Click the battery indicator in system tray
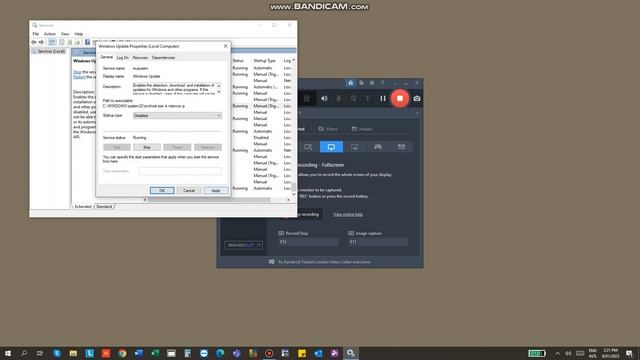This screenshot has height=360, width=640. coord(536,353)
